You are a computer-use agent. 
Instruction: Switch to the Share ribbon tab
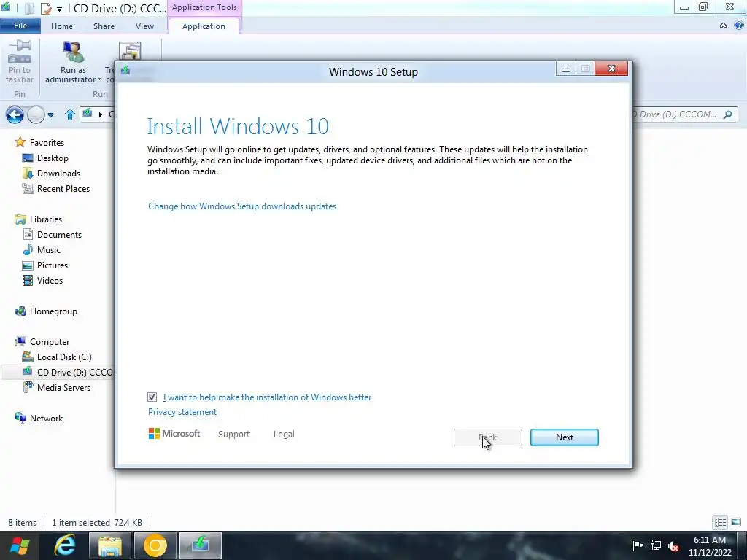(x=104, y=26)
